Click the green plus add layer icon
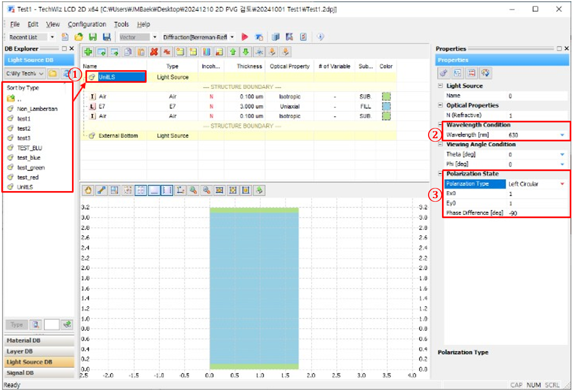This screenshot has height=392, width=574. pos(88,52)
